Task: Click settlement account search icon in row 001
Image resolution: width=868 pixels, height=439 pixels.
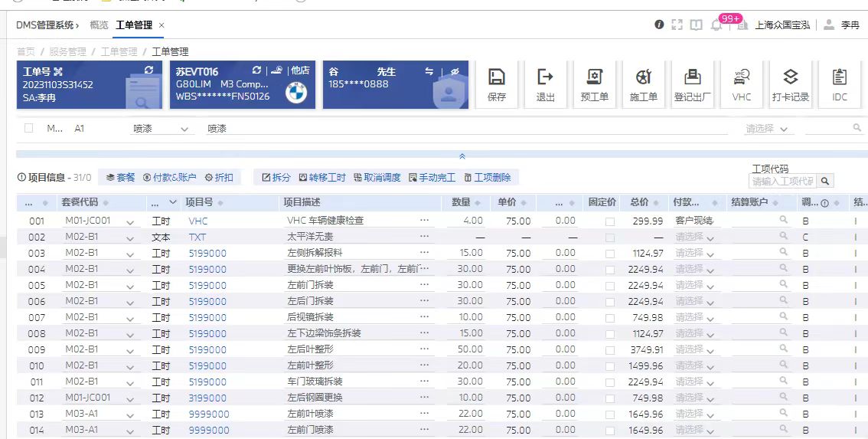Action: [x=783, y=219]
